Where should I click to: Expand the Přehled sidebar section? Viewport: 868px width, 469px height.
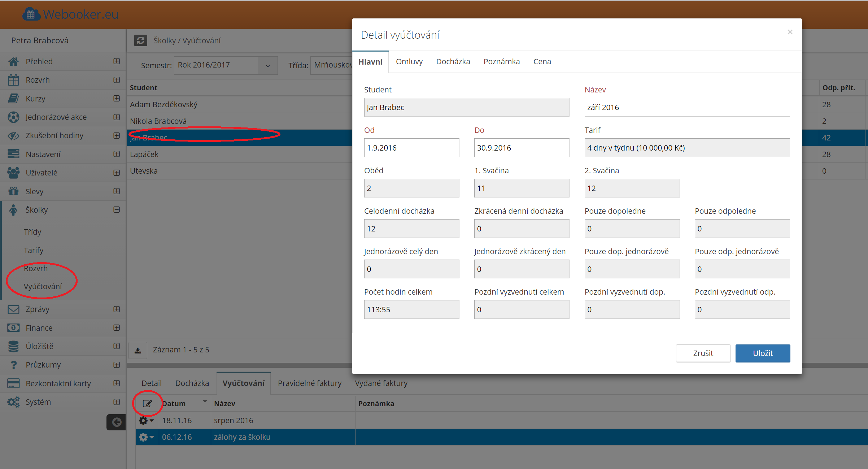(117, 61)
